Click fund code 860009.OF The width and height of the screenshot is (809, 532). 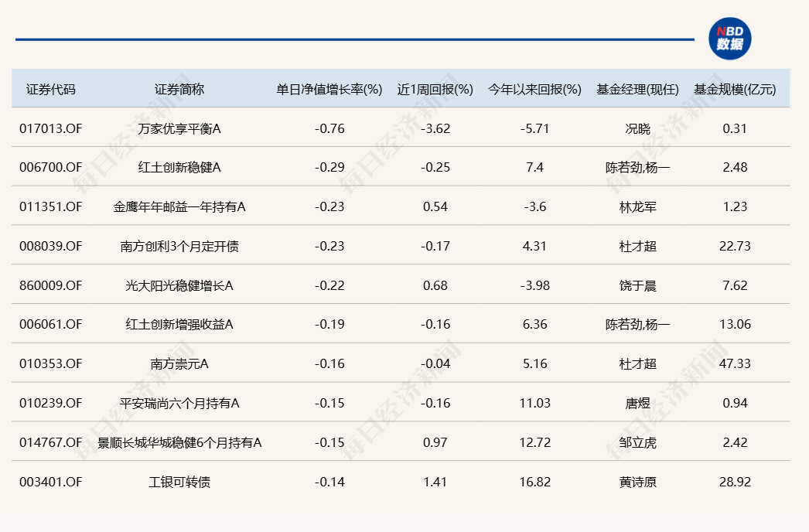coord(50,285)
